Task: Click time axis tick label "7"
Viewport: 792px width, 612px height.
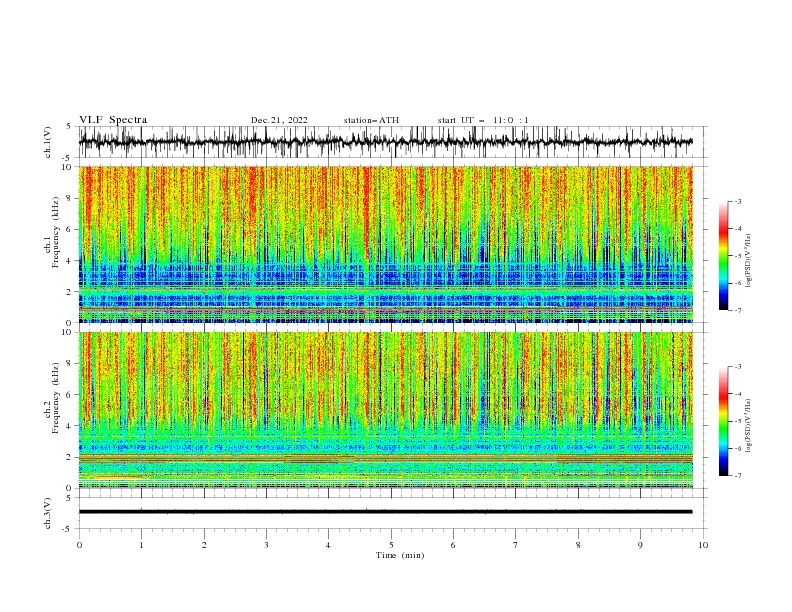Action: [x=516, y=545]
